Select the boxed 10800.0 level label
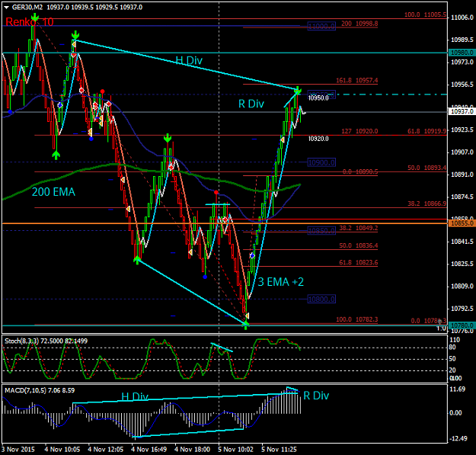The image size is (476, 455). click(321, 300)
